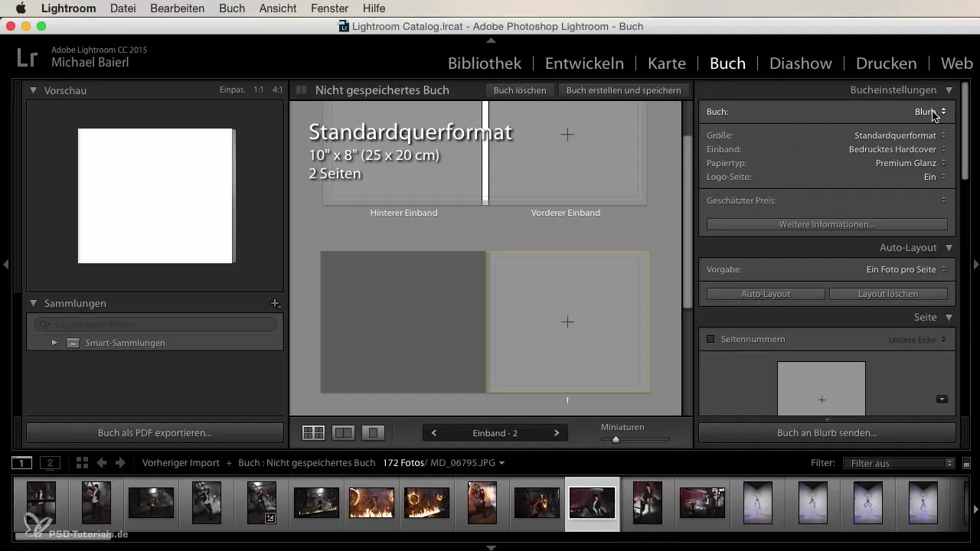Select main window display button 1

pos(21,463)
